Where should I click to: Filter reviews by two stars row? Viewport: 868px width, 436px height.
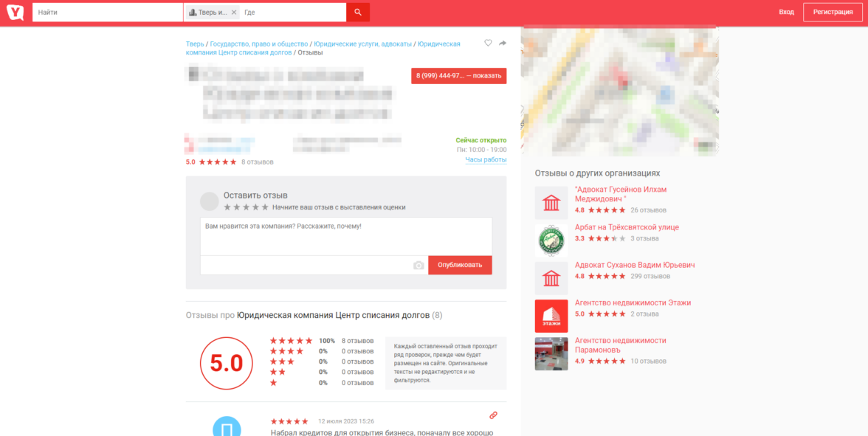(x=322, y=373)
